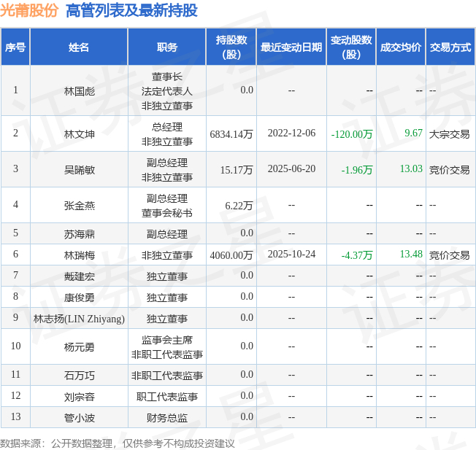
Task: Click 戴建宏's 独立董事 position
Action: (x=167, y=276)
